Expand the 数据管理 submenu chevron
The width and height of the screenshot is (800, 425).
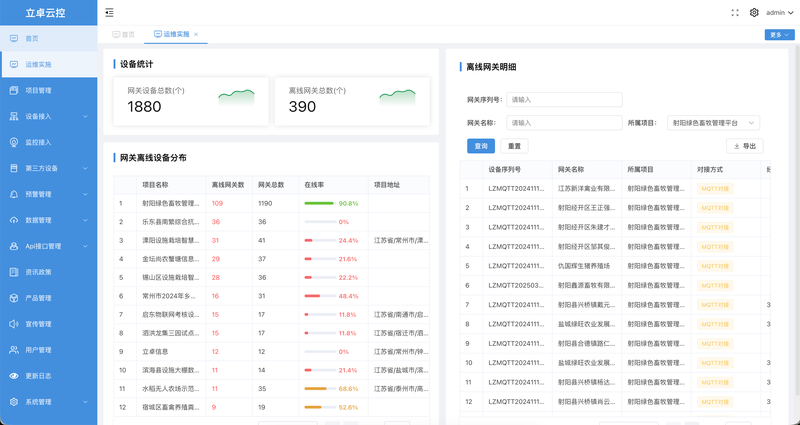coord(85,220)
